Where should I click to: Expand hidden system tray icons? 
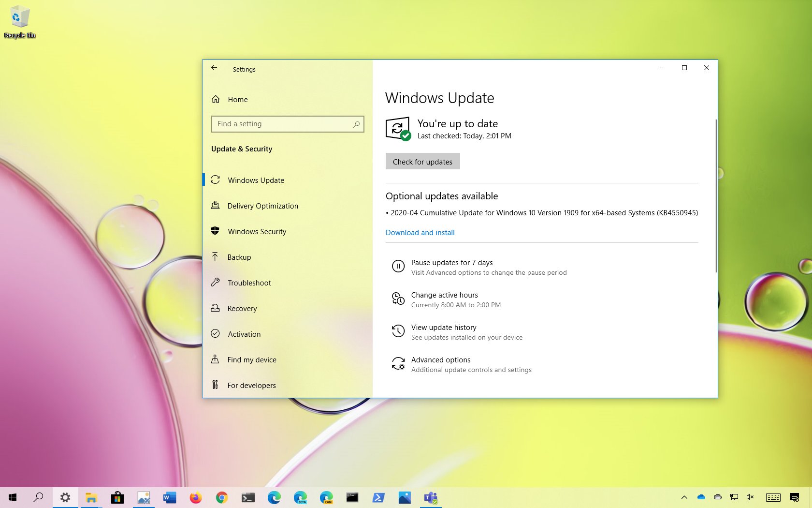pos(684,497)
